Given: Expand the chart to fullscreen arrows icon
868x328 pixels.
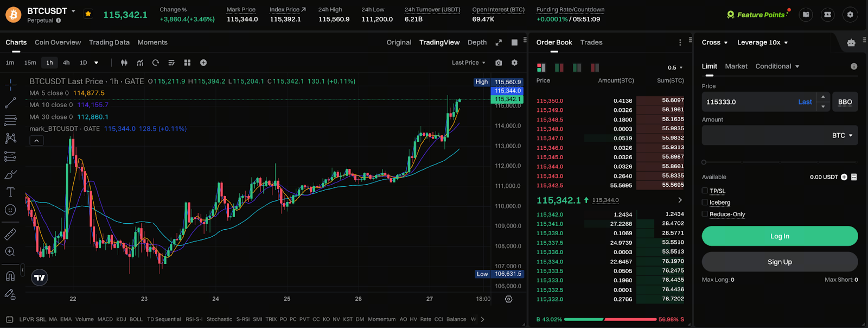Looking at the screenshot, I should (x=499, y=42).
